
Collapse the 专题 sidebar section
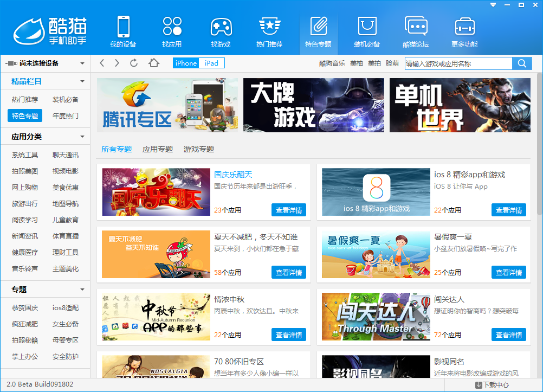[82, 290]
